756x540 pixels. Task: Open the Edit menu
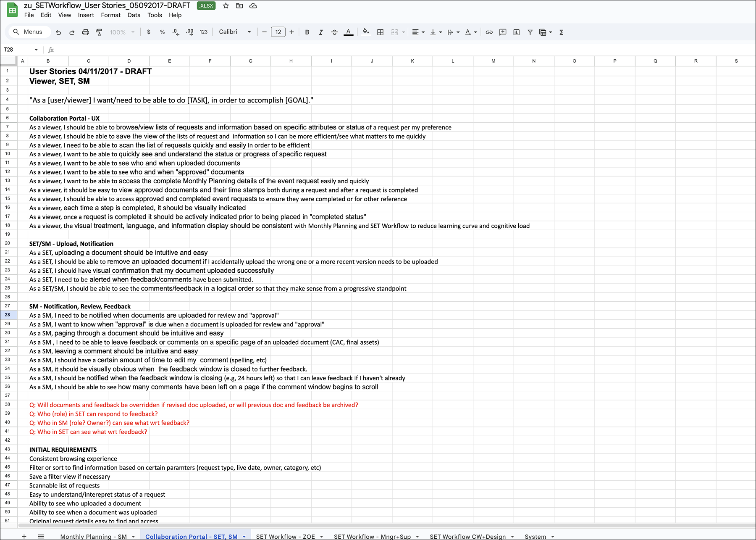(x=46, y=15)
